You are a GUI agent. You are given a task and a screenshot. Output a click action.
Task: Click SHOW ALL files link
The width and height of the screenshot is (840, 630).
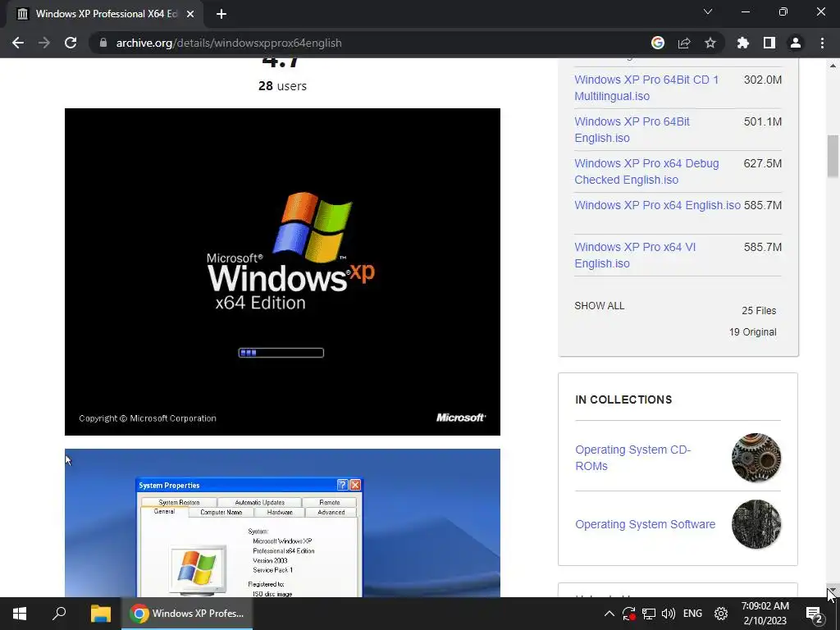[x=600, y=306]
